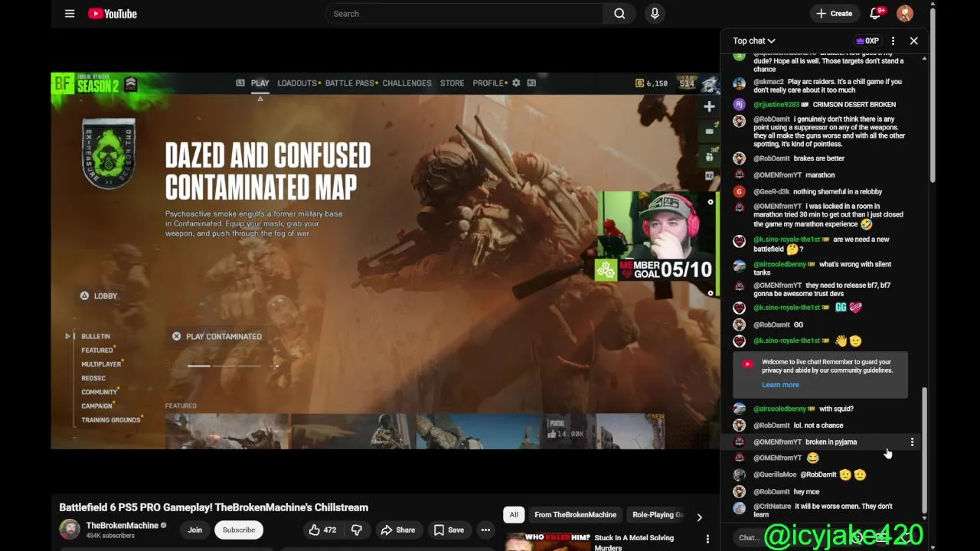Open the 0XP points badge
Viewport: 980px width, 551px height.
tap(867, 41)
